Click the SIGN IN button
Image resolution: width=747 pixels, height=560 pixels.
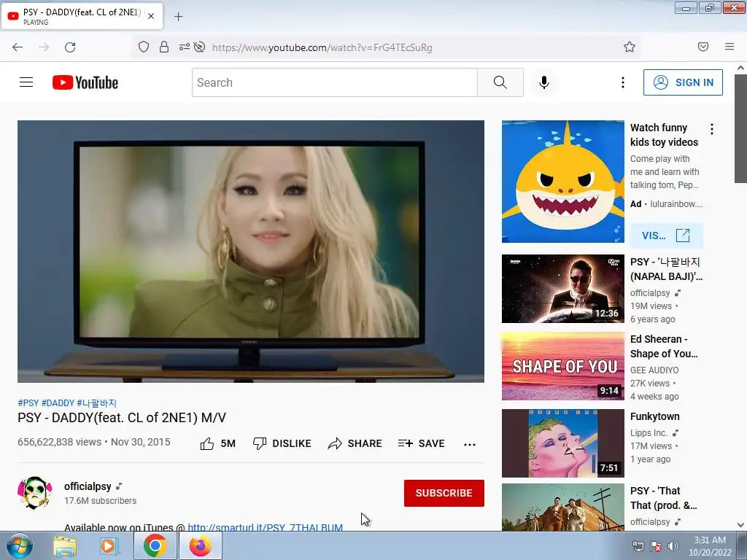click(x=683, y=82)
